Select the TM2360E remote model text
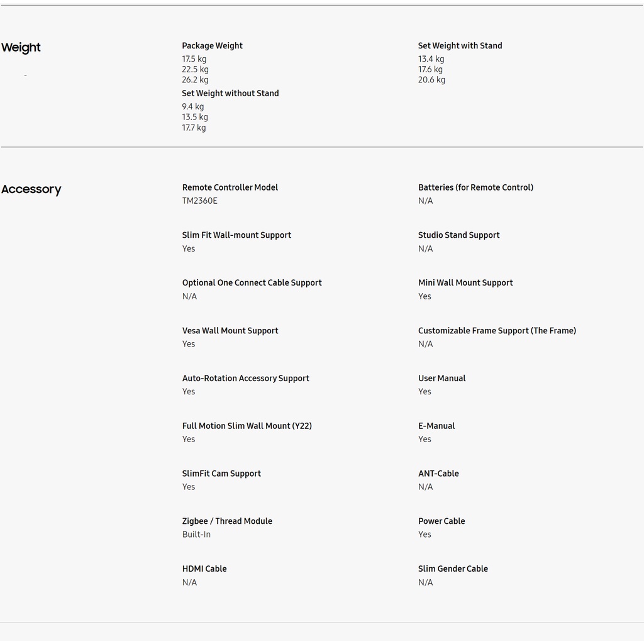The width and height of the screenshot is (644, 644). 199,201
